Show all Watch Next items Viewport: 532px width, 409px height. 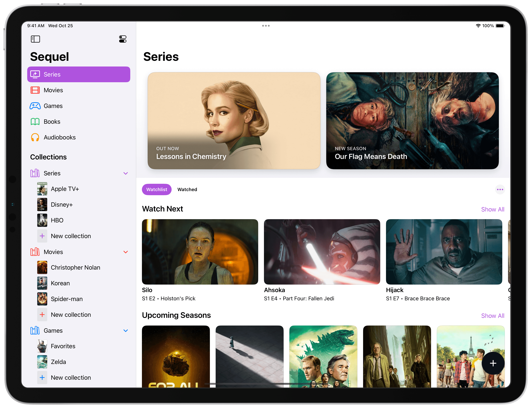[x=492, y=210]
